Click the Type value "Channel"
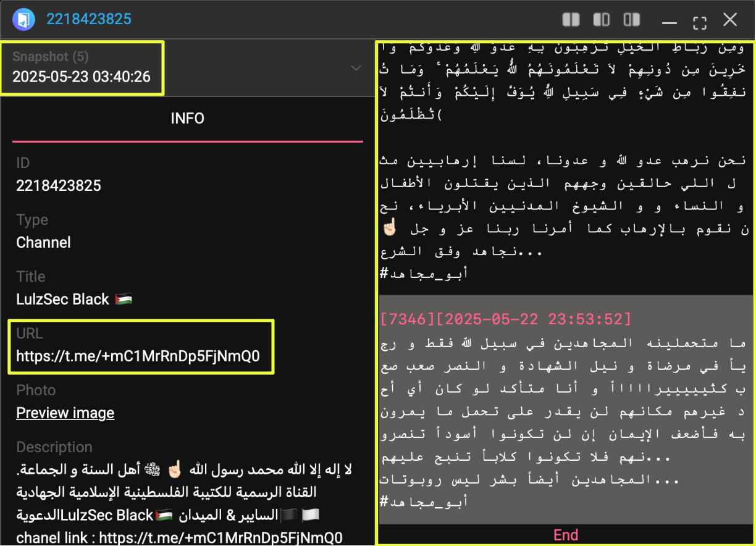 (43, 242)
